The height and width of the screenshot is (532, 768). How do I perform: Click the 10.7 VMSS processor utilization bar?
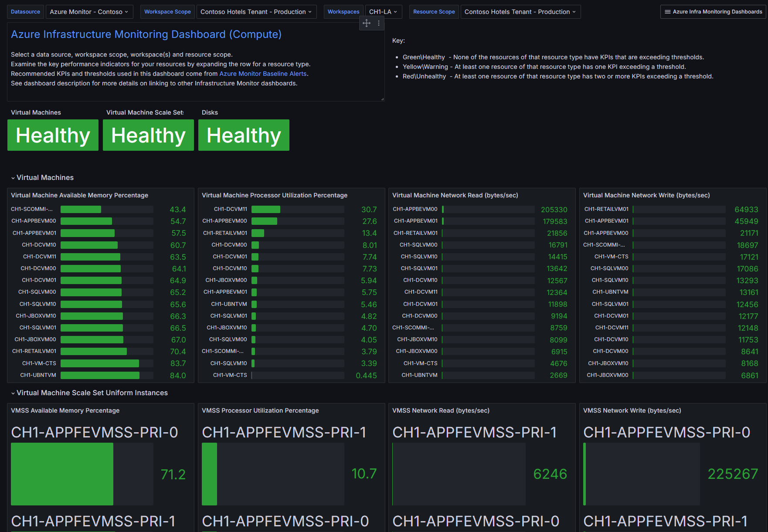click(x=209, y=474)
